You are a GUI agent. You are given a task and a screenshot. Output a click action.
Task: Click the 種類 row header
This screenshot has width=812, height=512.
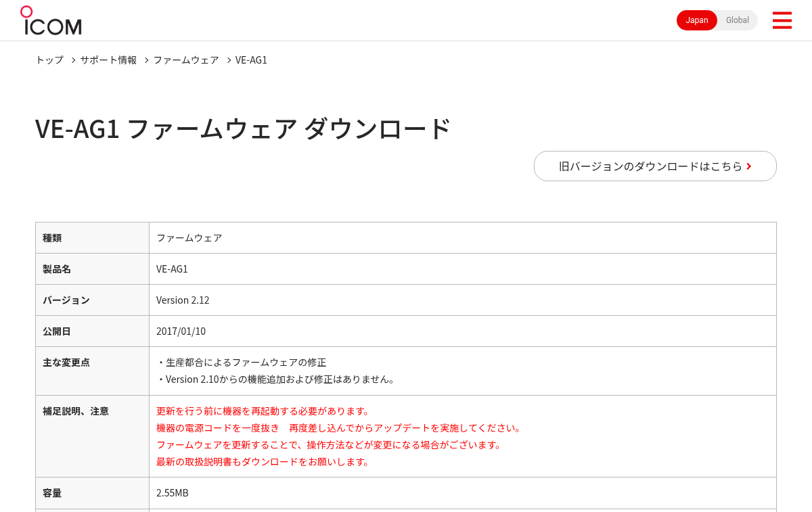point(93,238)
